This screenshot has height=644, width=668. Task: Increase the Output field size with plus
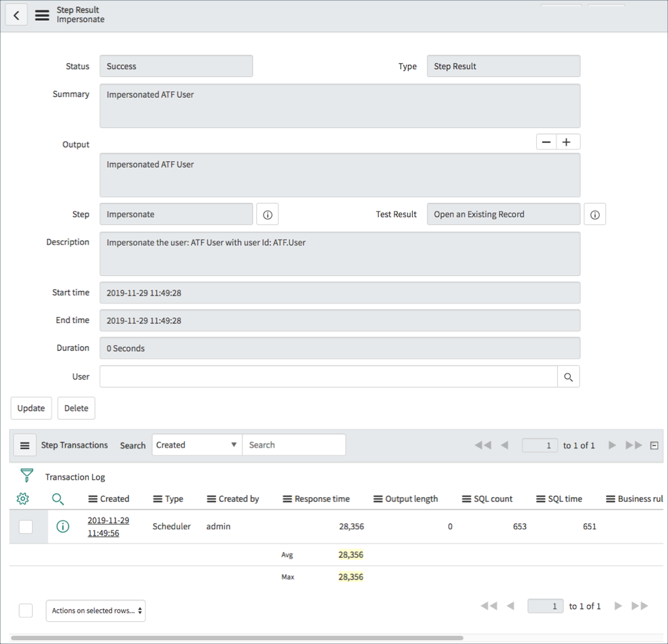565,142
